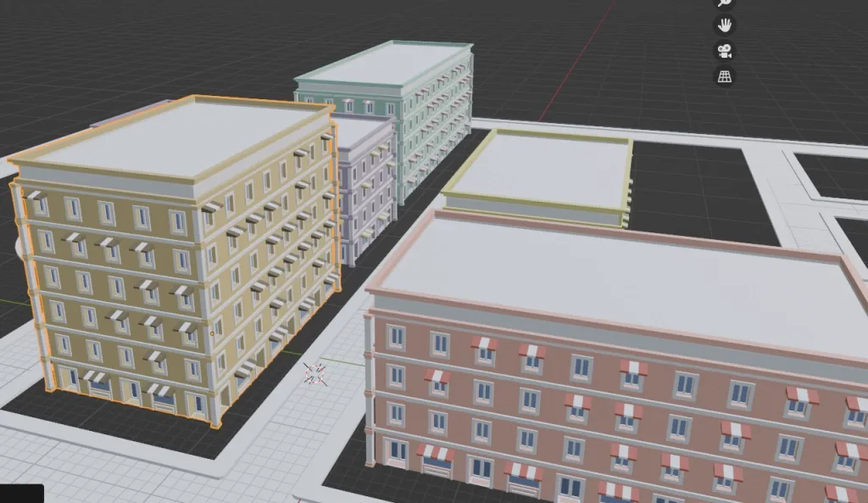Viewport: 868px width, 503px height.
Task: Switch perspective/orthographic with the grid icon
Action: pos(724,76)
